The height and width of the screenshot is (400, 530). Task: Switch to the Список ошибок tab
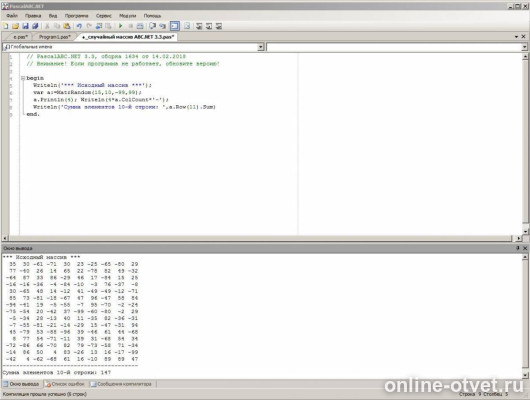pyautogui.click(x=65, y=384)
